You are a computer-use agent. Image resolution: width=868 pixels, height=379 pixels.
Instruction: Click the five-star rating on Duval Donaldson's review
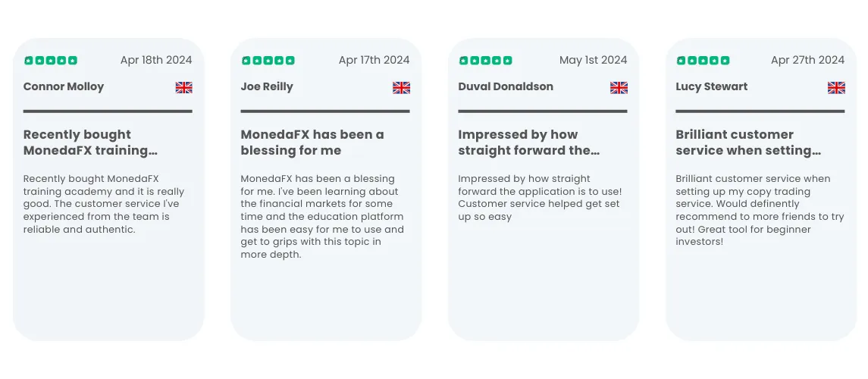tap(486, 61)
